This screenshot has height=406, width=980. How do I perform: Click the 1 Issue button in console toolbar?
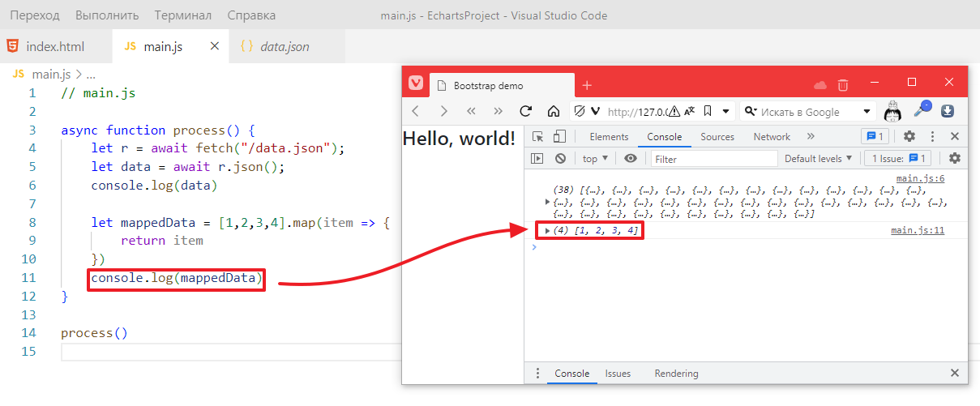(x=897, y=159)
